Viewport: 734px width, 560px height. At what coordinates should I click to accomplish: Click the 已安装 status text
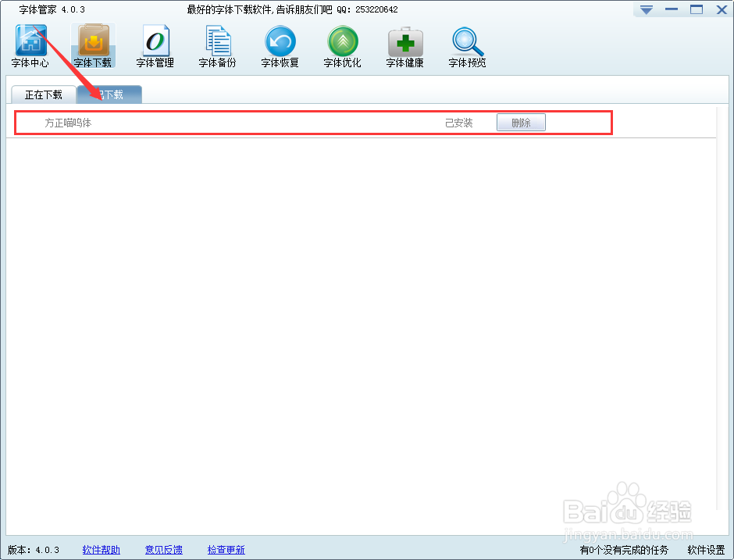point(459,123)
